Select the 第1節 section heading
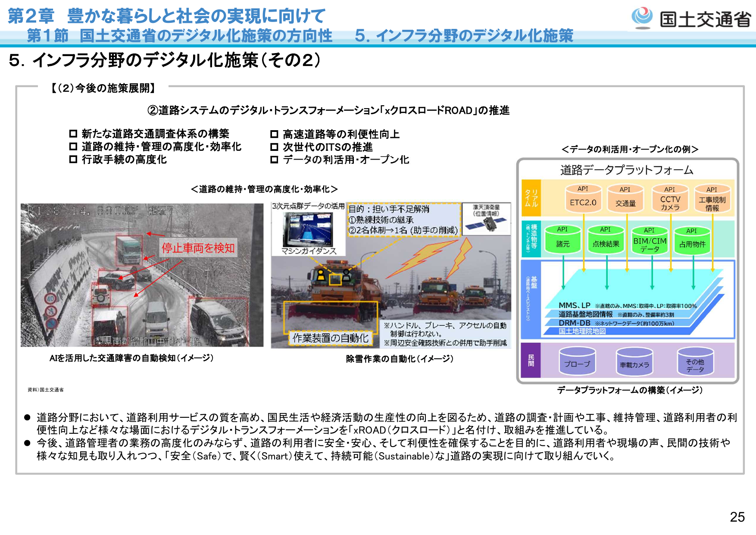Screen dimensions: 756x535 click(179, 37)
